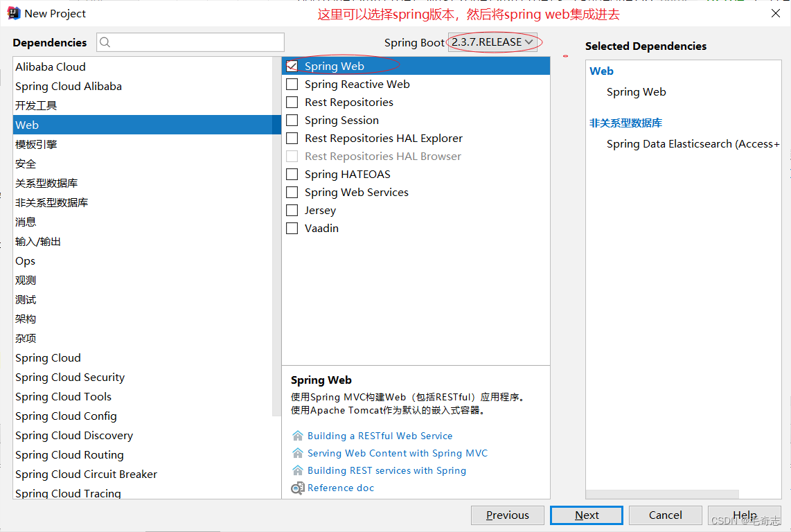This screenshot has height=532, width=791.
Task: Click the home icon beside Building a RESTful Web Service
Action: [x=298, y=436]
